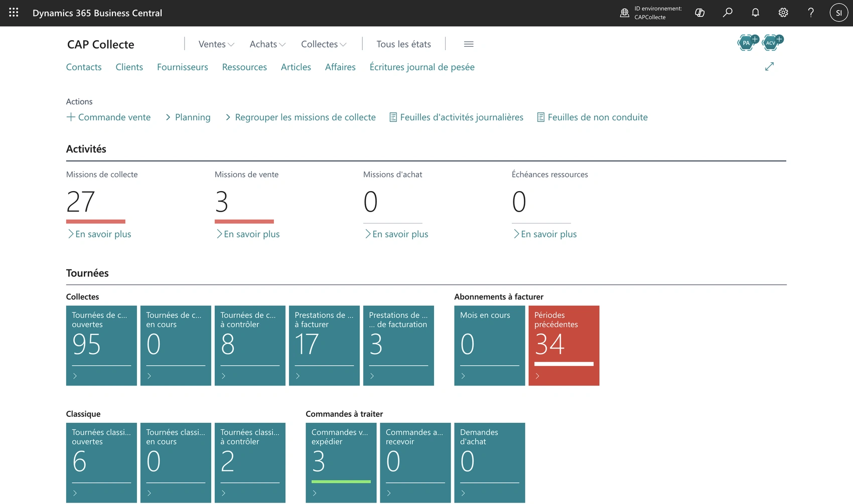853x504 pixels.
Task: Open the settings gear icon
Action: [783, 13]
